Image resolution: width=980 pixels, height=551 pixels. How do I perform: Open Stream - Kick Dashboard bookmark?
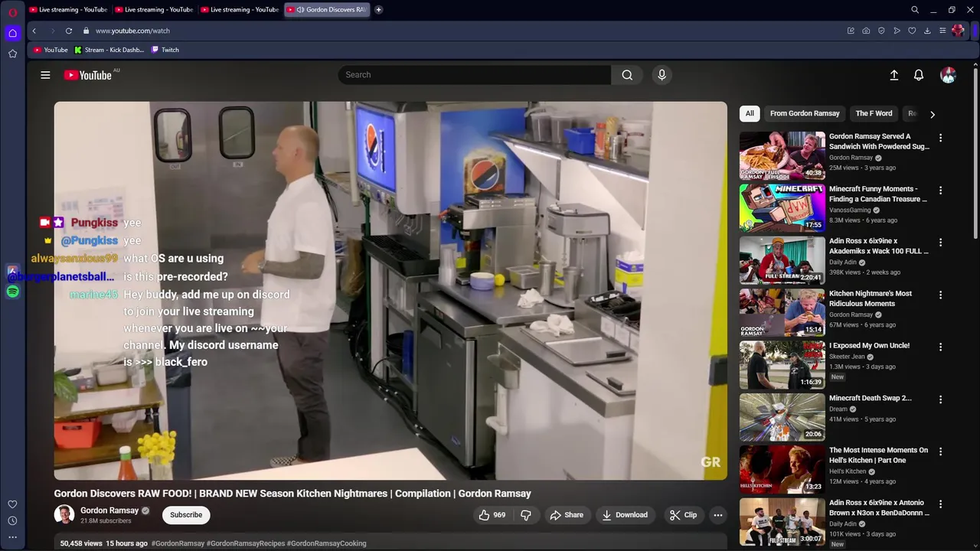pos(109,50)
